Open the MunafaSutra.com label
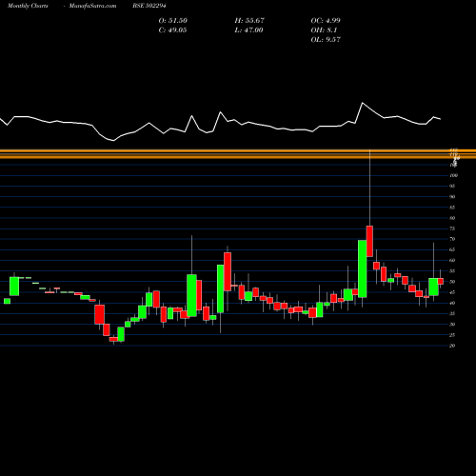Viewport: 476px width, 476px height. [92, 6]
